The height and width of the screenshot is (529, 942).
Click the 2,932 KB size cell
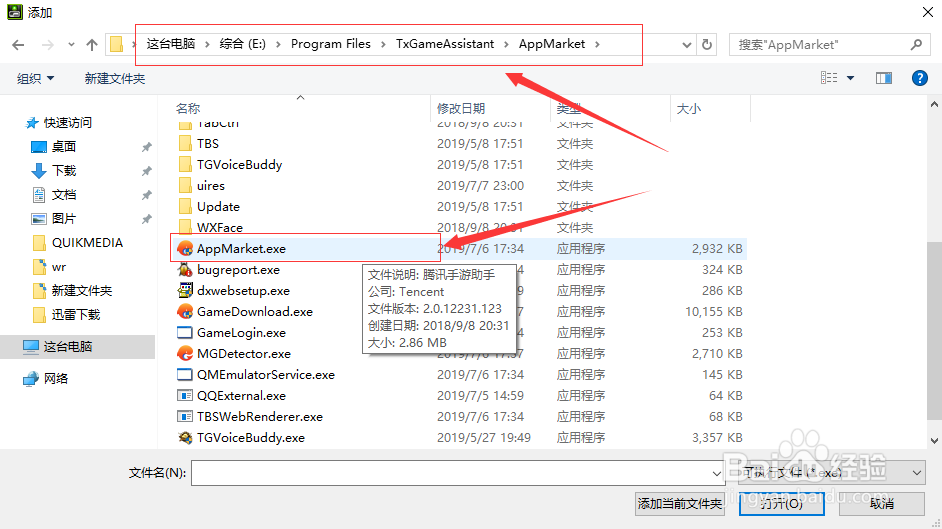[x=717, y=249]
